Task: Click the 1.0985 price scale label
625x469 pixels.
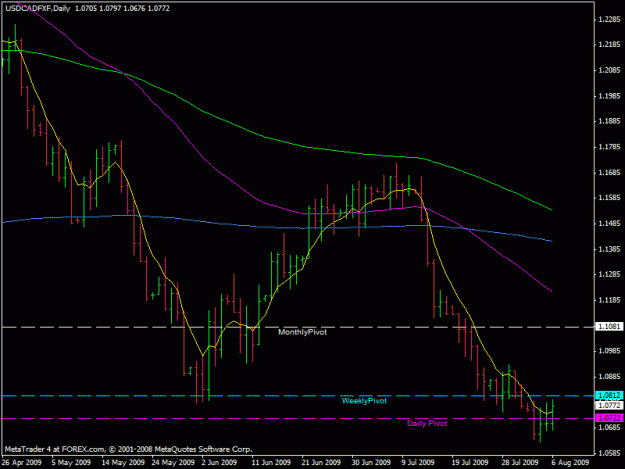Action: (x=610, y=351)
